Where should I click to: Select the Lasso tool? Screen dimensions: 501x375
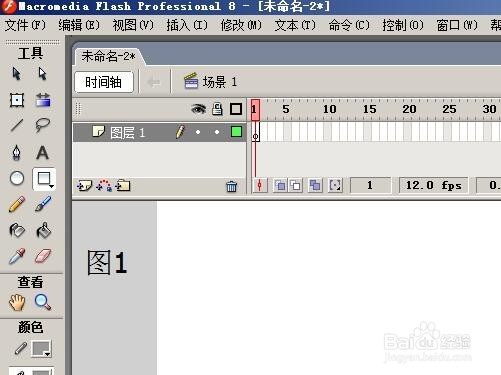click(x=43, y=125)
